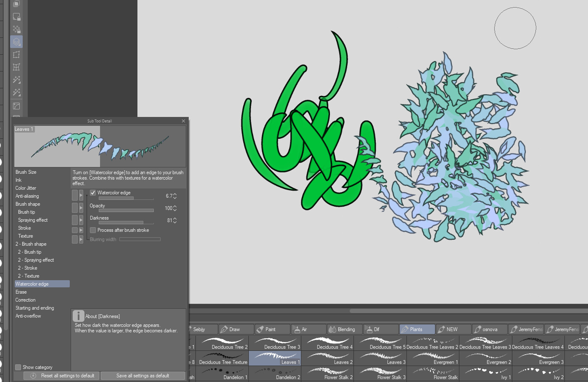The height and width of the screenshot is (382, 588).
Task: Click the lower magic wand sparkle icon
Action: click(16, 93)
